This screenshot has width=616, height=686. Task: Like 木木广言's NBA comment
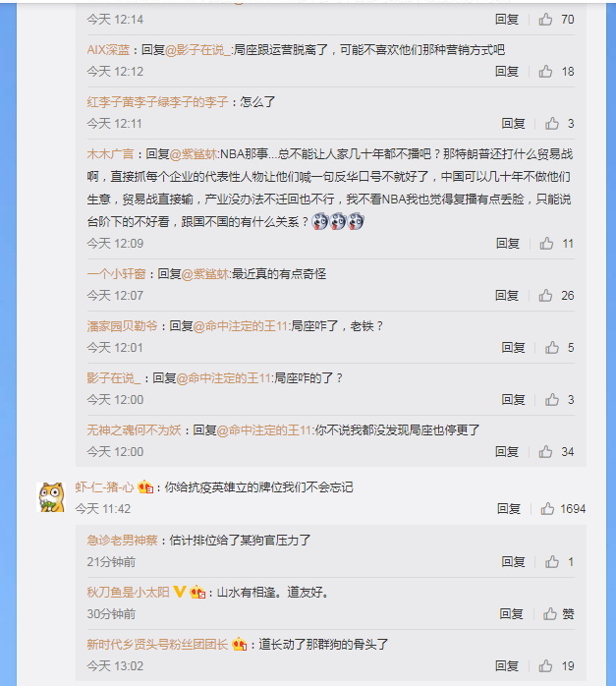546,244
